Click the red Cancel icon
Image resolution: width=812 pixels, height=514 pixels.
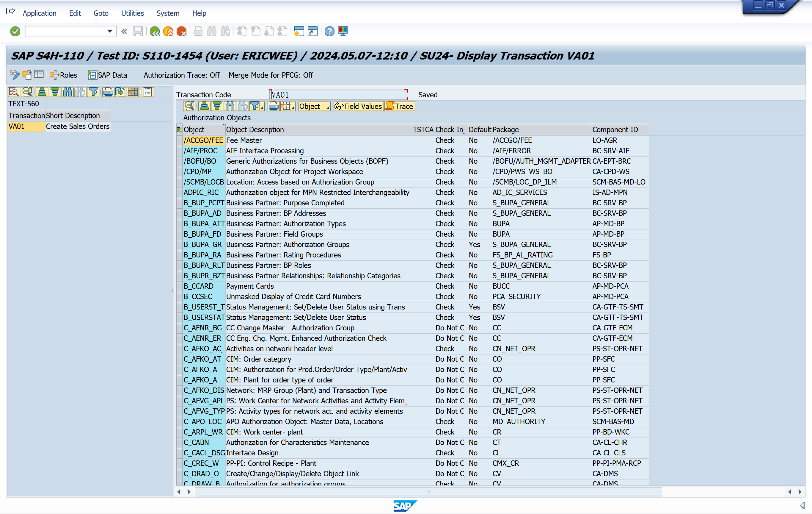click(181, 31)
